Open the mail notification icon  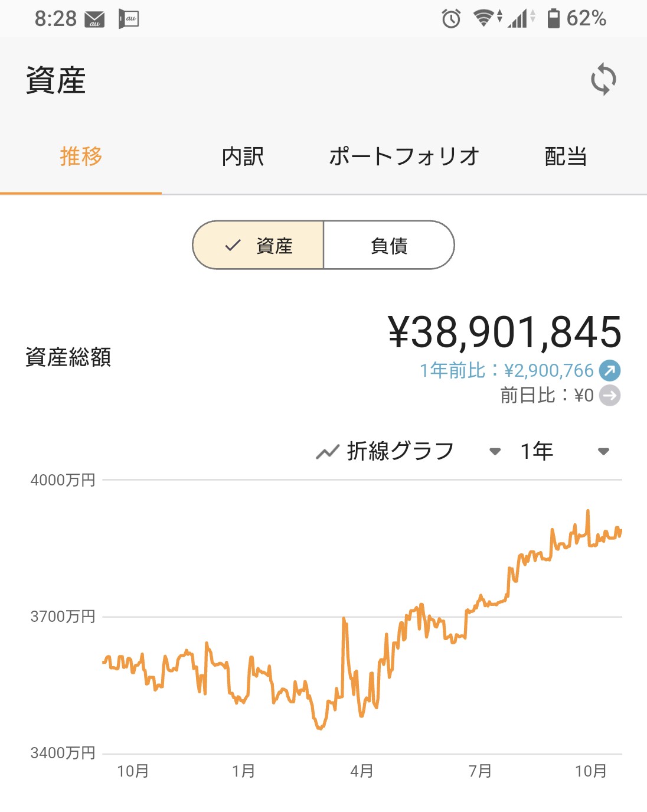click(x=94, y=19)
